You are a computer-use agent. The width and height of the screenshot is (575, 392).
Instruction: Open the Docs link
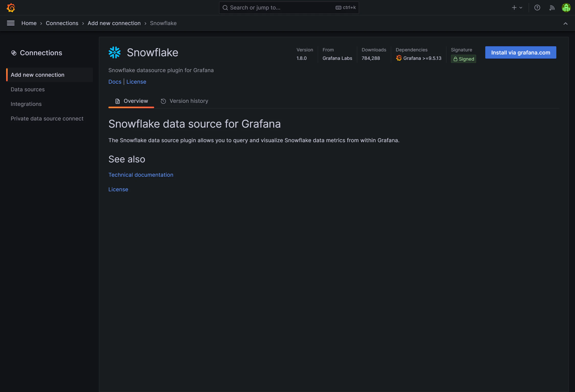pyautogui.click(x=115, y=82)
